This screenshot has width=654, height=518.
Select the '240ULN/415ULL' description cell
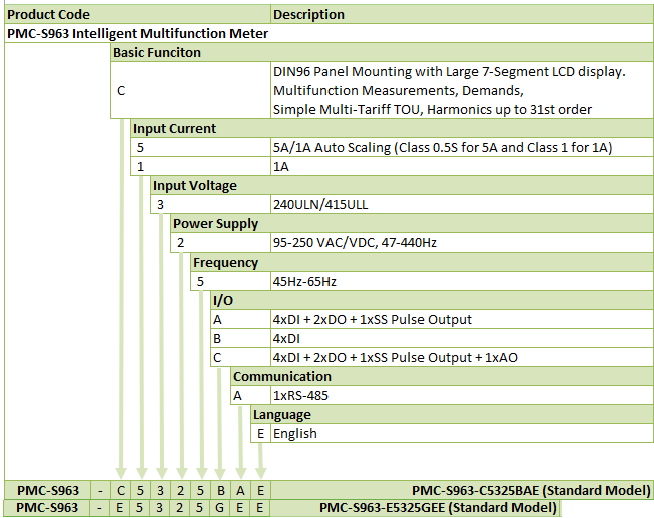tap(462, 205)
